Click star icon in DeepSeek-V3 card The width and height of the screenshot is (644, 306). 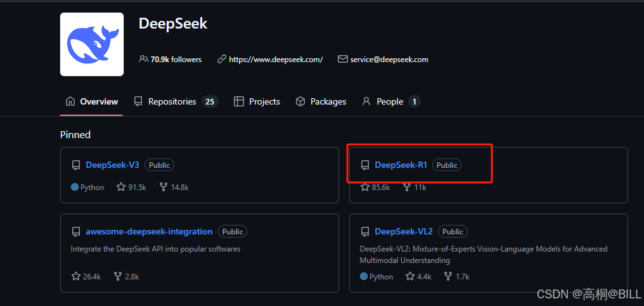pyautogui.click(x=120, y=187)
